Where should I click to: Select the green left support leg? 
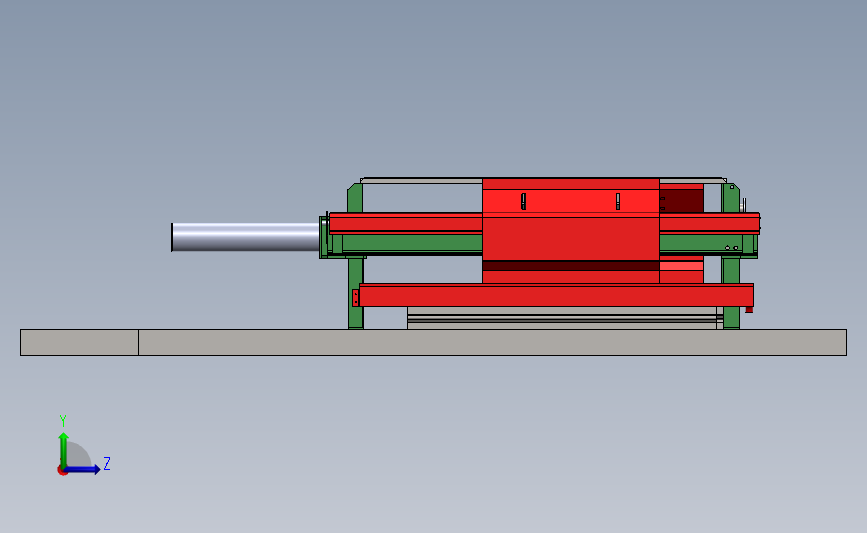(356, 292)
